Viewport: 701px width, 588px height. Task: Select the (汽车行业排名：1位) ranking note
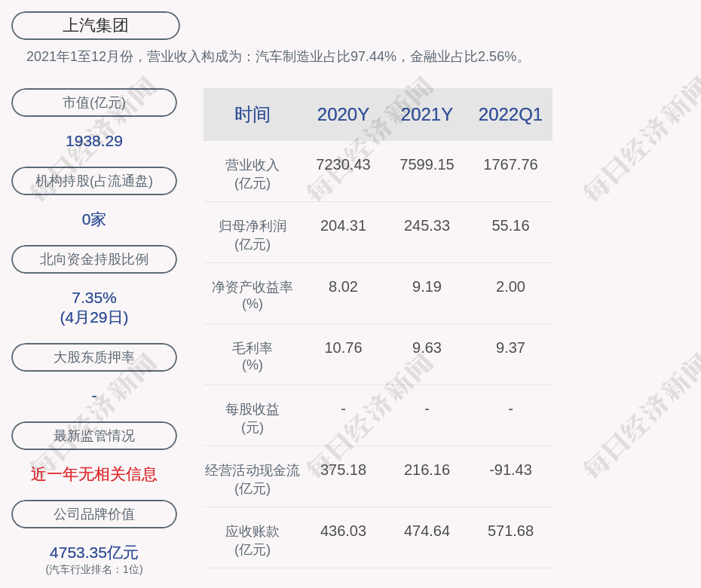pos(94,570)
